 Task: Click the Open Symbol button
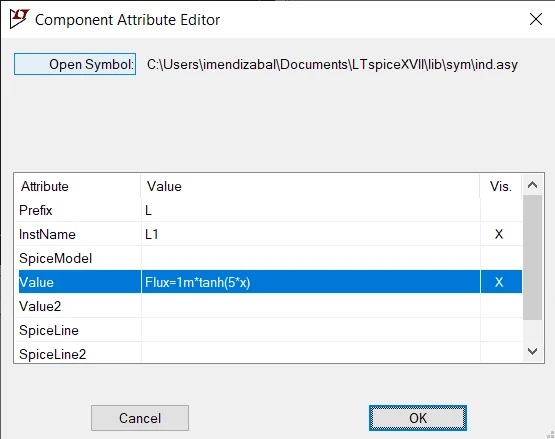75,64
